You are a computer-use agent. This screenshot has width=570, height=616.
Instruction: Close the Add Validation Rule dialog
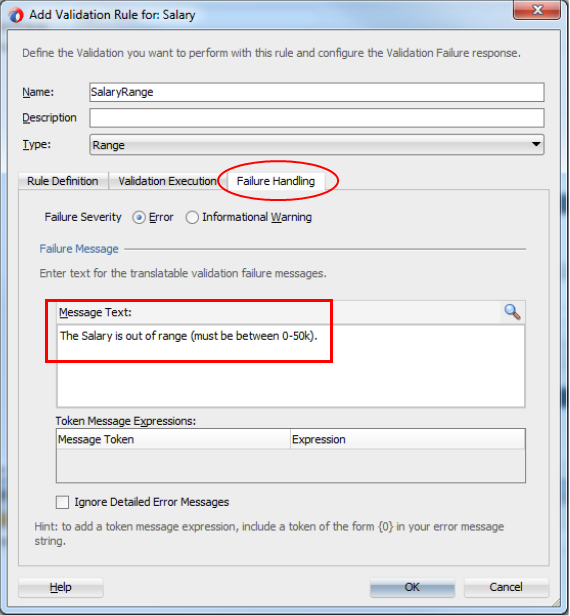[537, 10]
